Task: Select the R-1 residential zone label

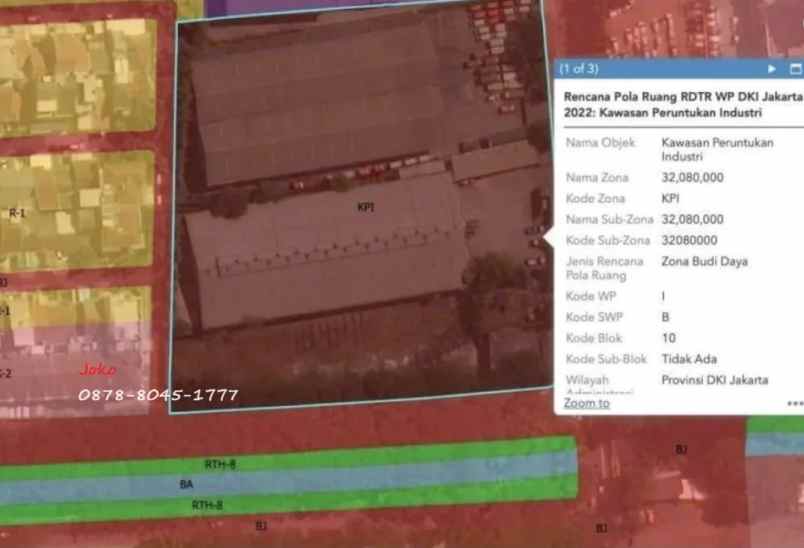Action: click(x=18, y=213)
